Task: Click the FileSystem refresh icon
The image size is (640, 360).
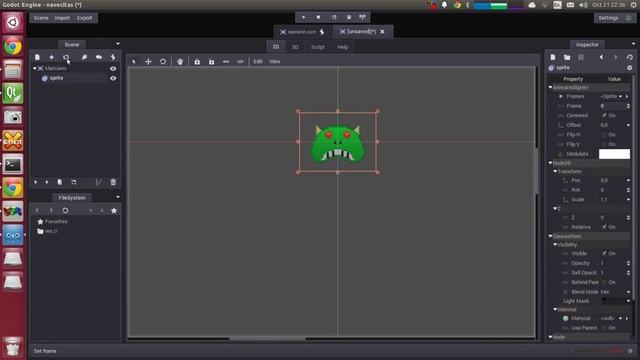Action: coord(65,211)
